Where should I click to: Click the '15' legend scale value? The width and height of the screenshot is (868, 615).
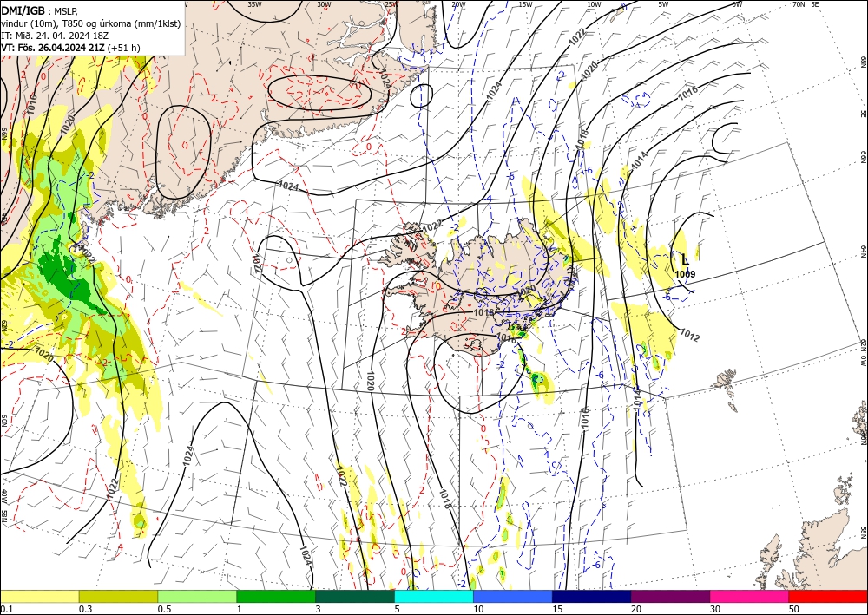(557, 609)
